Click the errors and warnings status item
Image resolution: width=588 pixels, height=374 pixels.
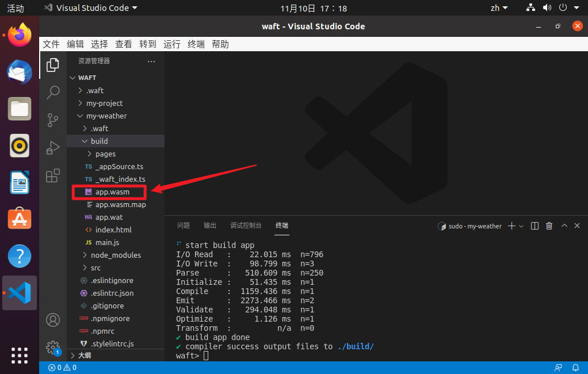62,368
